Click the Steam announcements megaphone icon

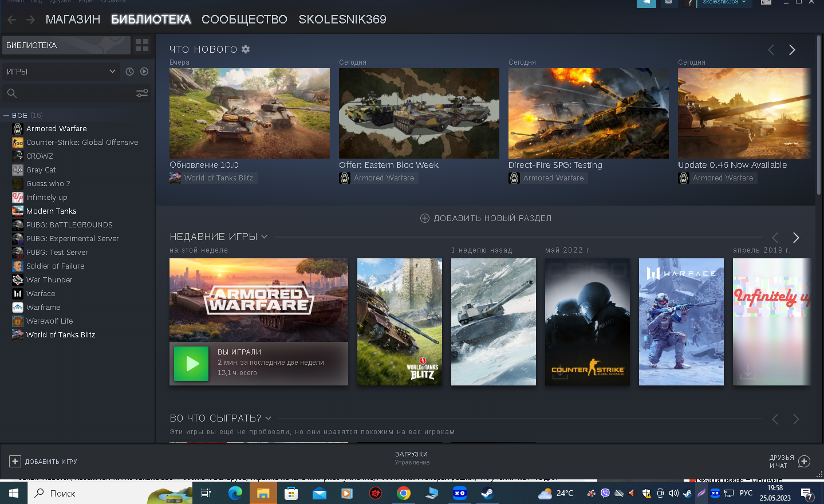coord(646,3)
